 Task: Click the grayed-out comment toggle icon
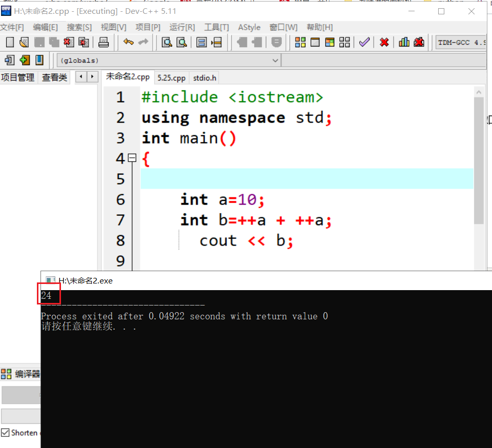click(x=276, y=42)
